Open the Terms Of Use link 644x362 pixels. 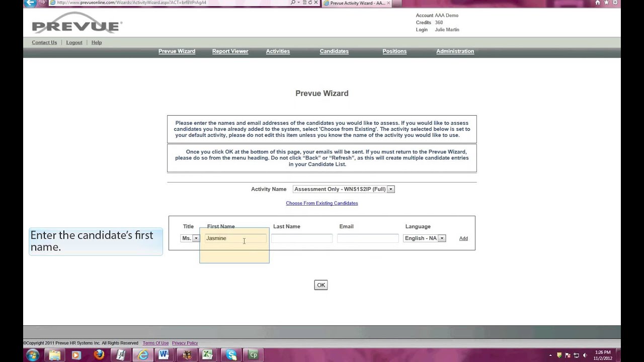(x=155, y=343)
